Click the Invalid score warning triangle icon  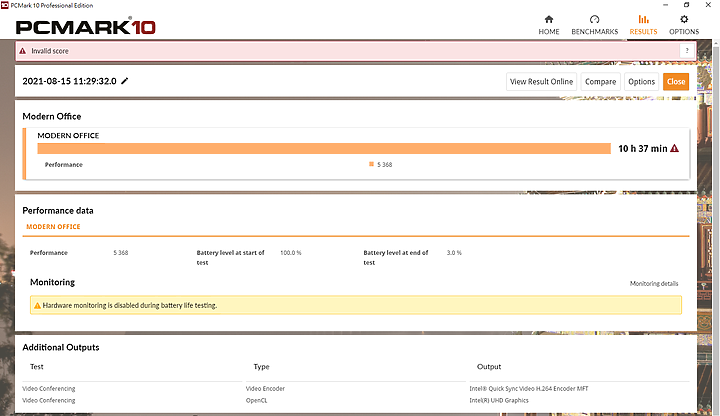point(22,51)
